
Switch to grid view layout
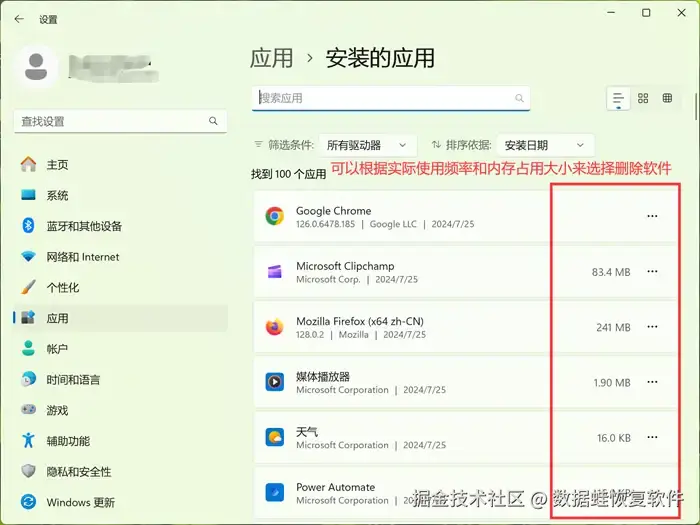coord(643,98)
